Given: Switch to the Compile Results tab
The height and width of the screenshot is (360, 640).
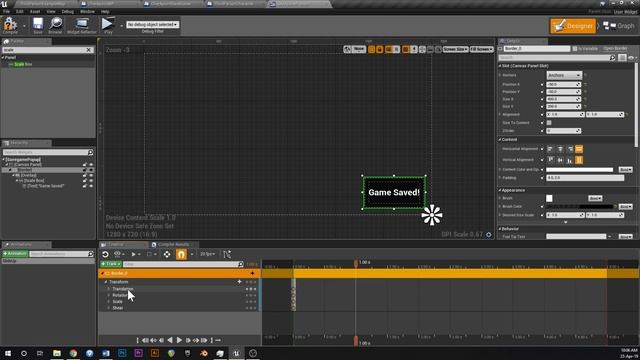Looking at the screenshot, I should click(173, 244).
